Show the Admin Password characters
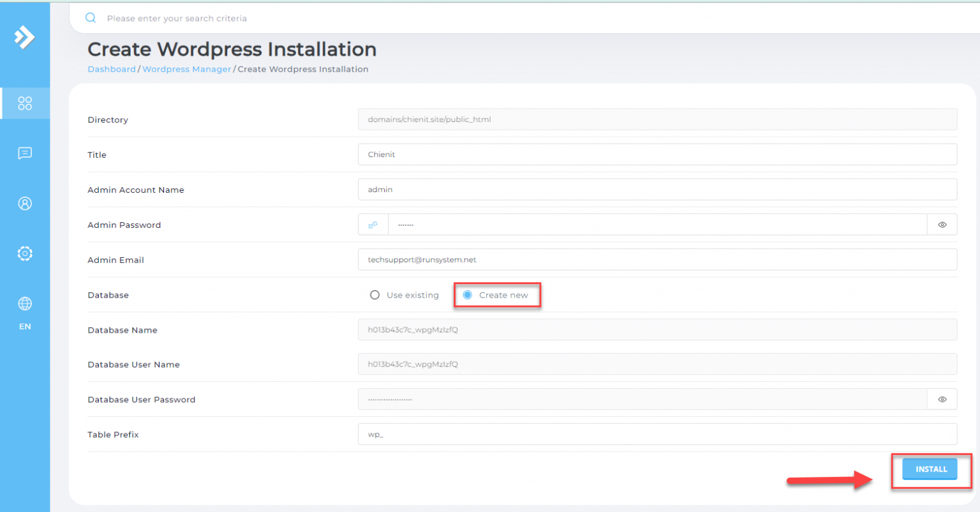Screen dimensions: 980x512 coord(942,225)
